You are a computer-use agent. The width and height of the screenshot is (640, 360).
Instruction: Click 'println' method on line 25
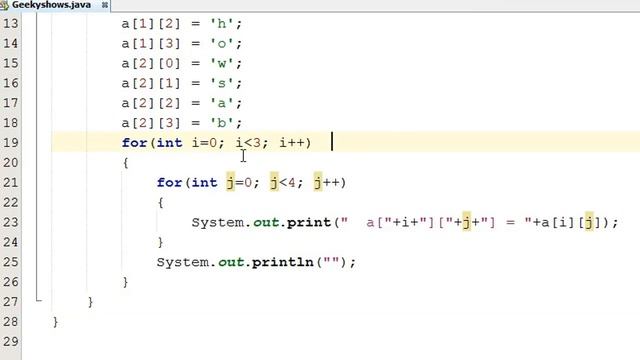pyautogui.click(x=283, y=262)
